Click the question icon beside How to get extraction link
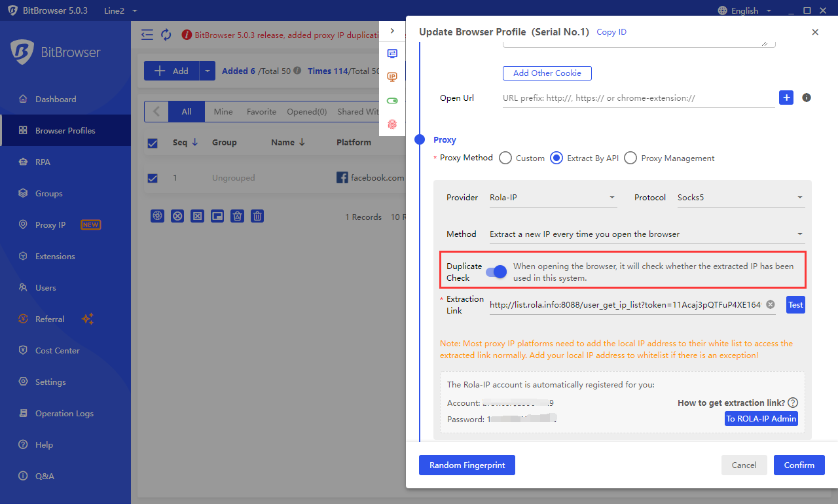The image size is (838, 504). coord(793,403)
